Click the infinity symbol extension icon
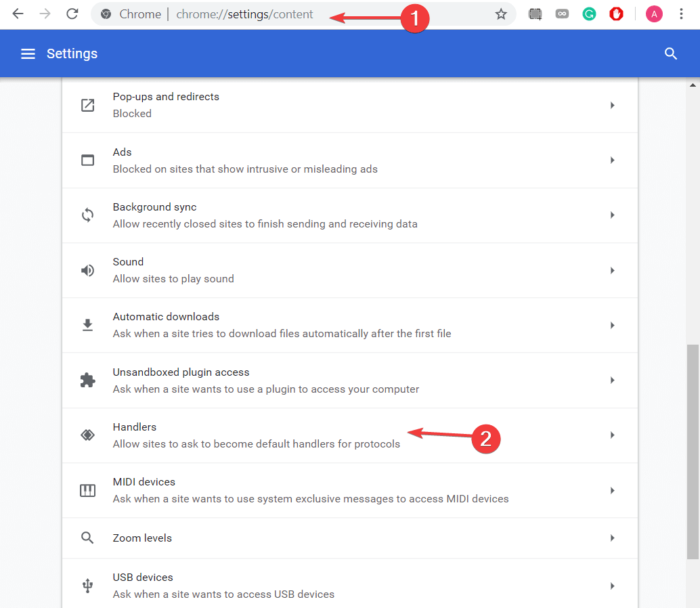700x608 pixels. click(562, 14)
